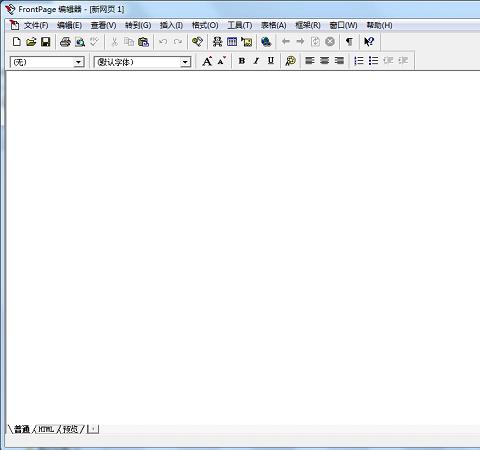Switch to the HTML tab
480x450 pixels.
click(x=46, y=429)
